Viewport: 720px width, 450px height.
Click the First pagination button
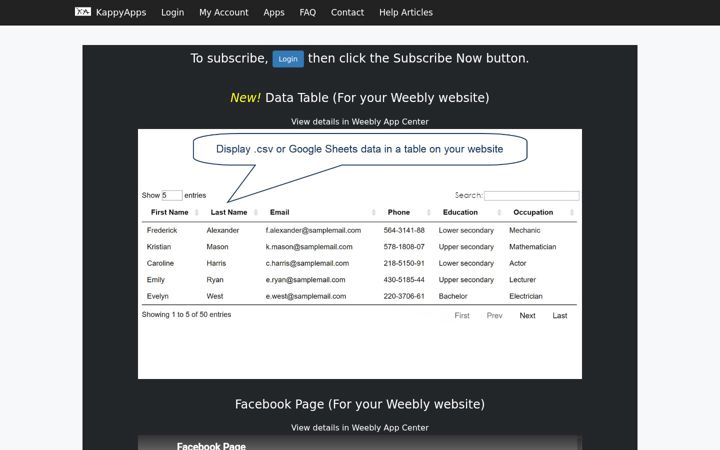click(x=462, y=315)
